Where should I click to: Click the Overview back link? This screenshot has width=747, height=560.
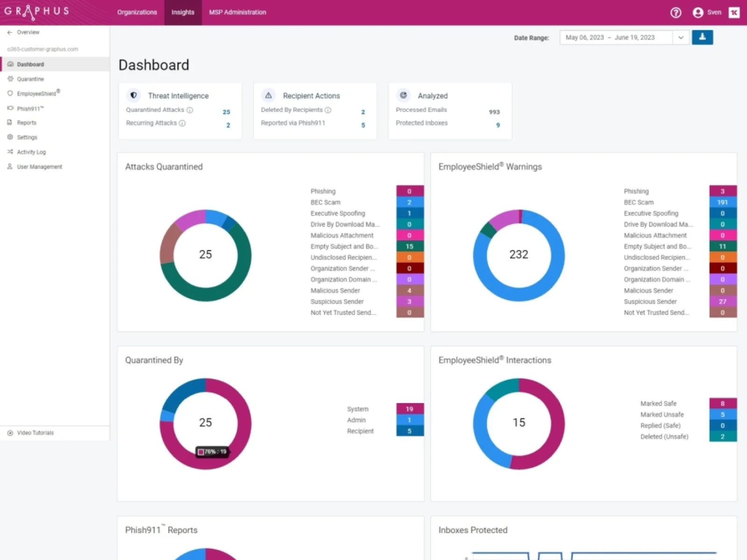point(28,32)
